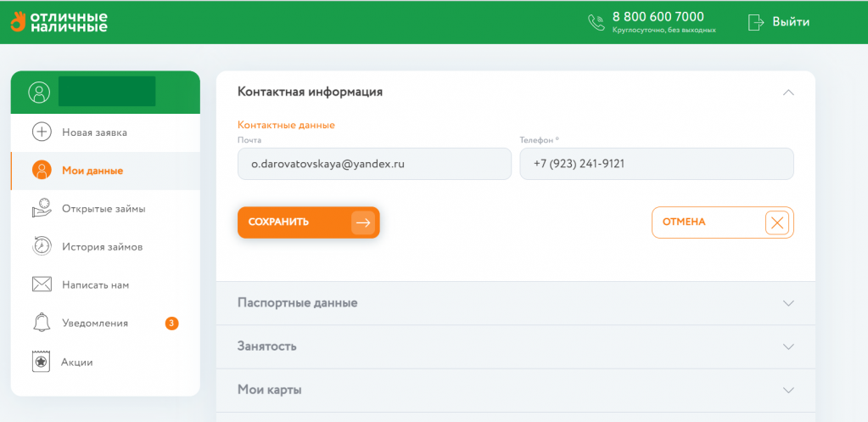Viewport: 868px width, 422px height.
Task: Click the user avatar icon in sidebar header
Action: point(39,92)
